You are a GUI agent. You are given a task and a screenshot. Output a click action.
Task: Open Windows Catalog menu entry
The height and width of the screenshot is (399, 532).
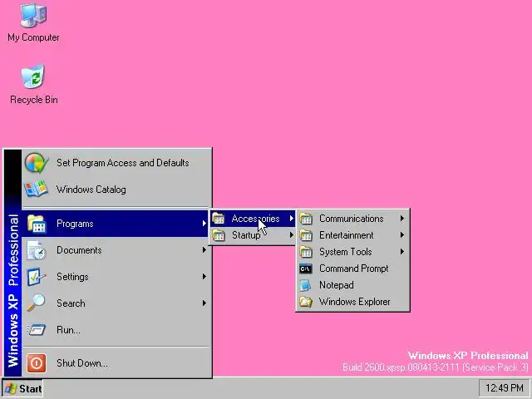(x=116, y=189)
